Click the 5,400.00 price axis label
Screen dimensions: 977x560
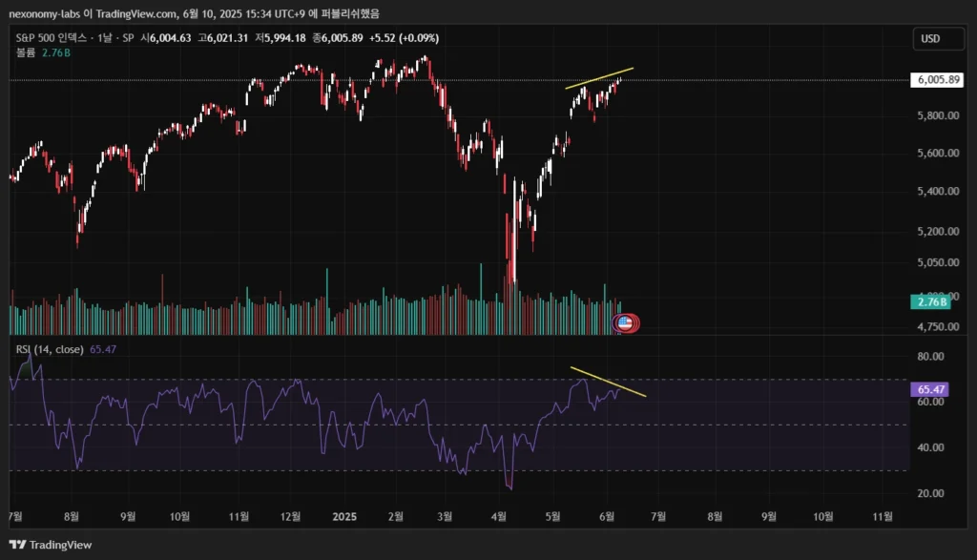937,192
